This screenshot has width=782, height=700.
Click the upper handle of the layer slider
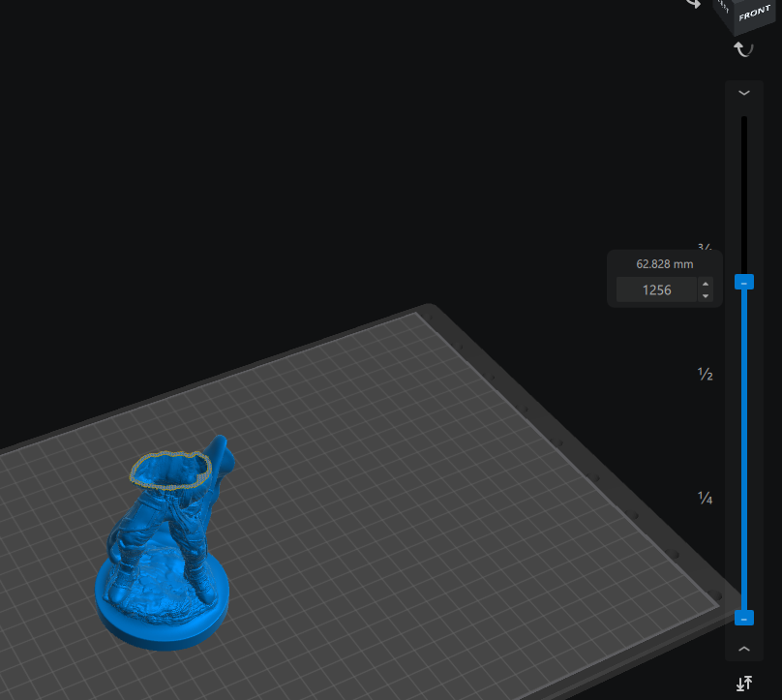pyautogui.click(x=743, y=283)
